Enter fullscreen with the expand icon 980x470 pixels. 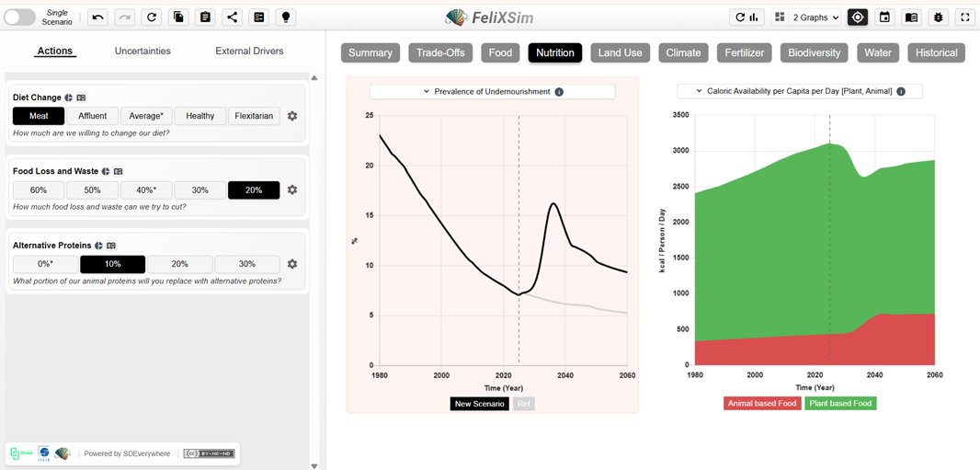pos(964,17)
